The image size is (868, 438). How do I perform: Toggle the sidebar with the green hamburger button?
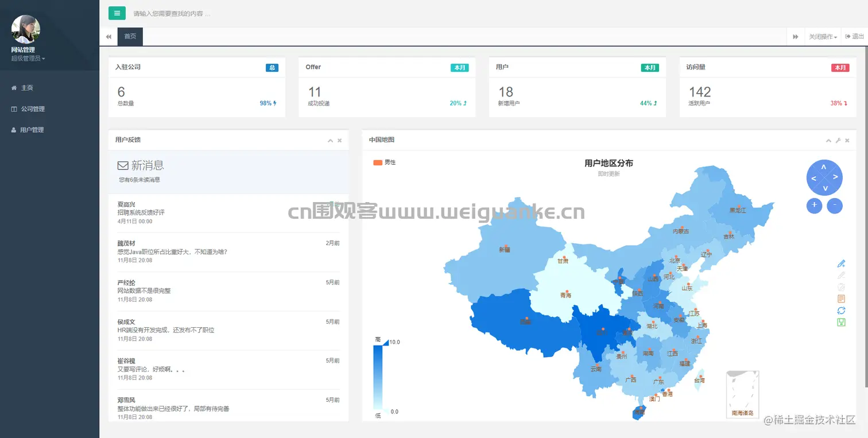[117, 13]
